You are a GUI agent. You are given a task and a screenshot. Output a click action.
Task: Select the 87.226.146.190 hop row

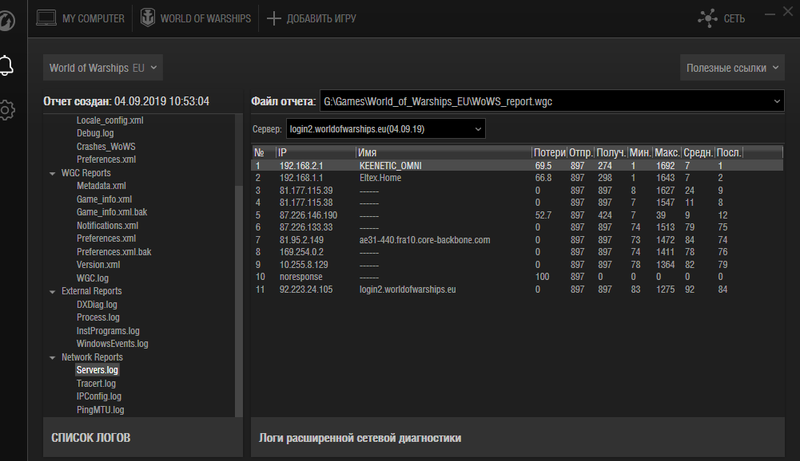[517, 215]
